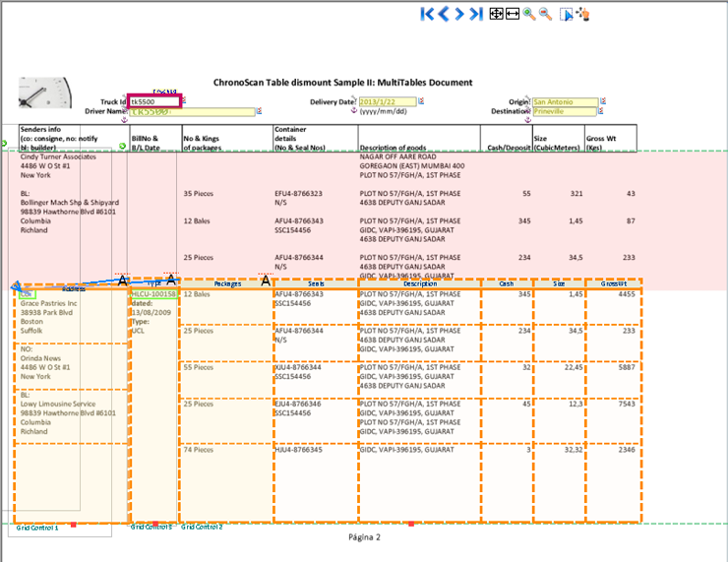Select the Truck Id field
Screen dimensions: 728x562
coord(154,101)
